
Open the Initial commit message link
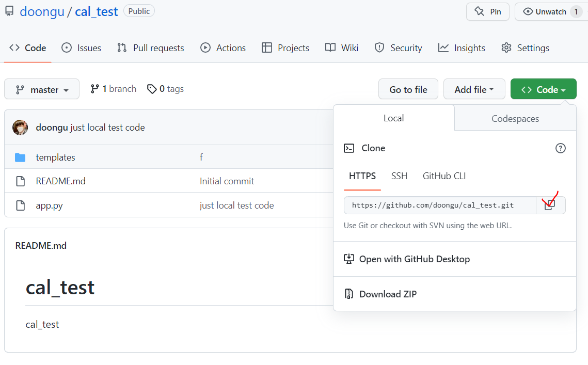tap(227, 181)
